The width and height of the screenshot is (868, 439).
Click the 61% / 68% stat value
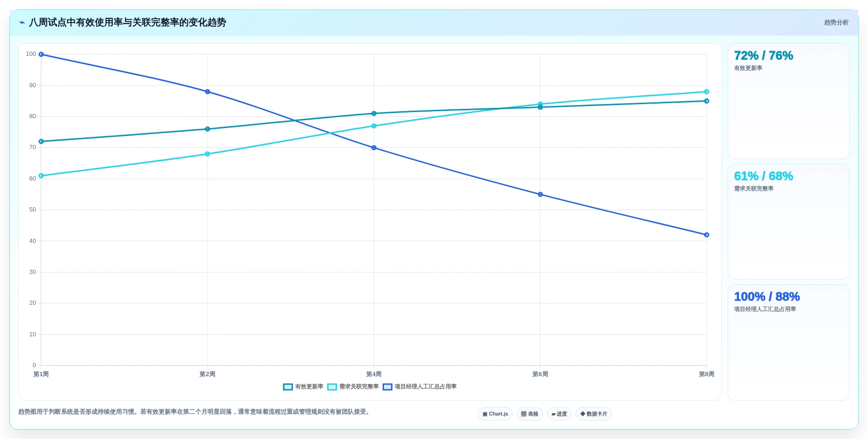(763, 176)
